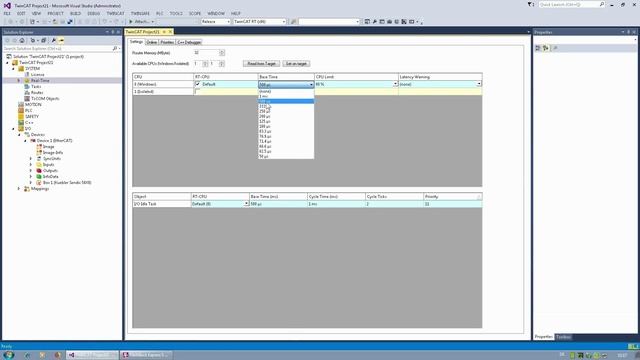The width and height of the screenshot is (640, 360).
Task: Expand the Inputs tree node
Action: (31, 164)
